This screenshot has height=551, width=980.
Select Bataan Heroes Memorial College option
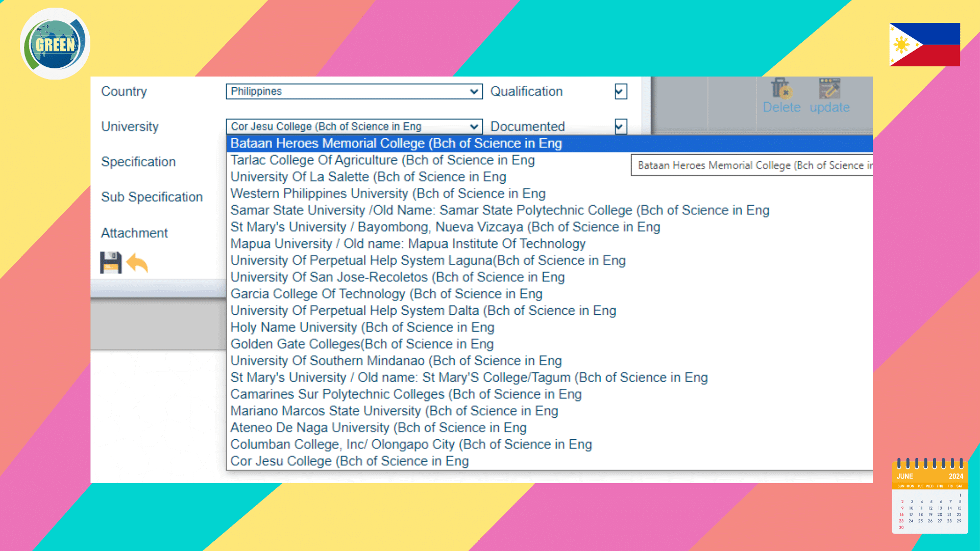pos(396,144)
